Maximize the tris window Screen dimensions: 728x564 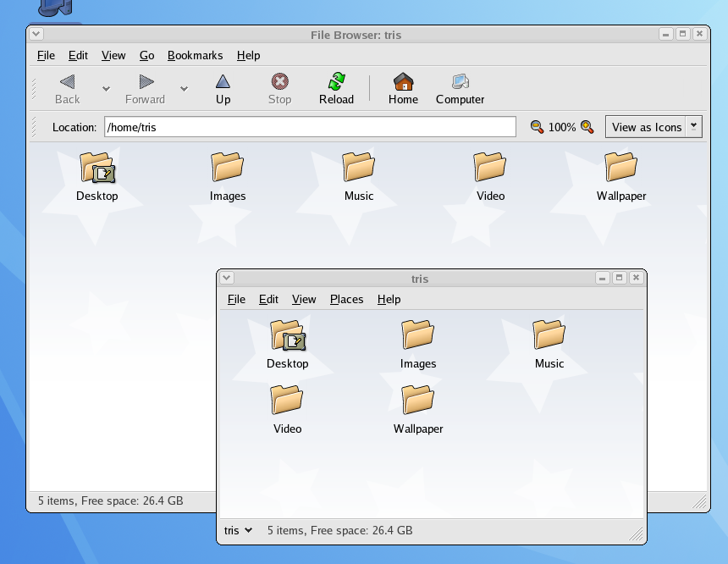pyautogui.click(x=619, y=278)
